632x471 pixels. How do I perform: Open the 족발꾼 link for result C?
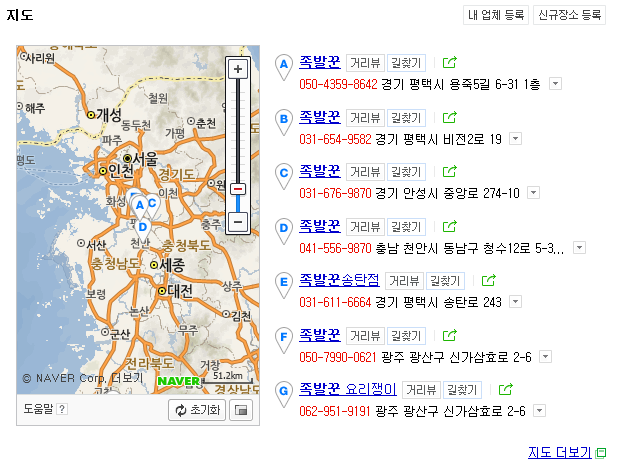pos(320,171)
